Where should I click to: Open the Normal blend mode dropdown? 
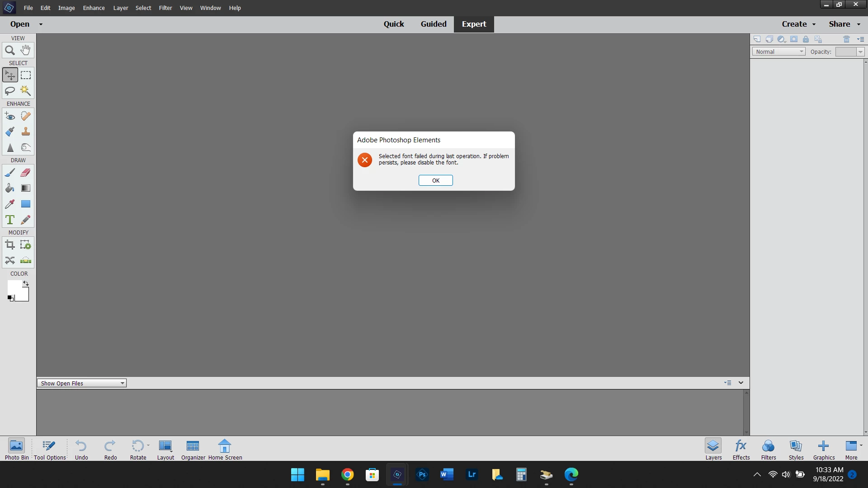click(778, 52)
